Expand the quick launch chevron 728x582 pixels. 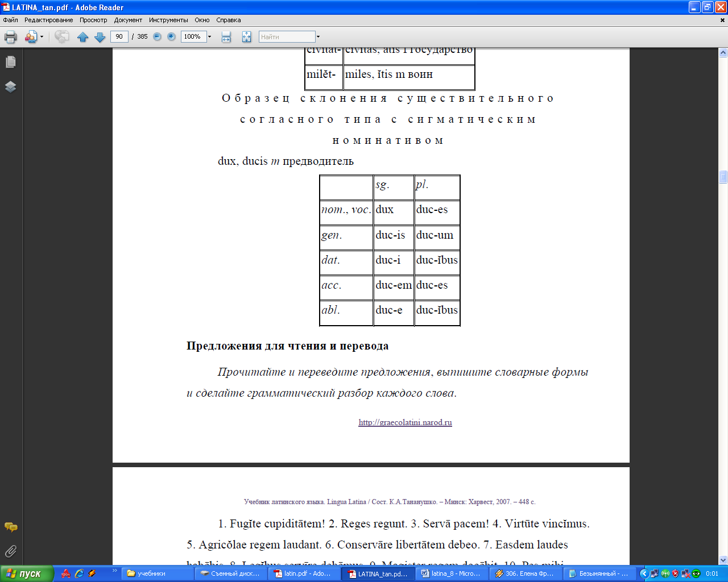(x=114, y=571)
